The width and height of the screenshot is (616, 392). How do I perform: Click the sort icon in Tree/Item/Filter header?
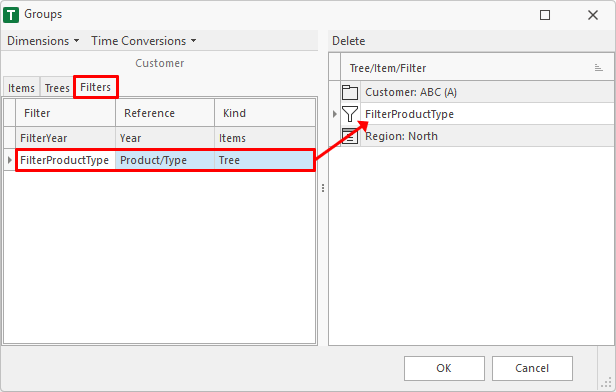click(598, 68)
